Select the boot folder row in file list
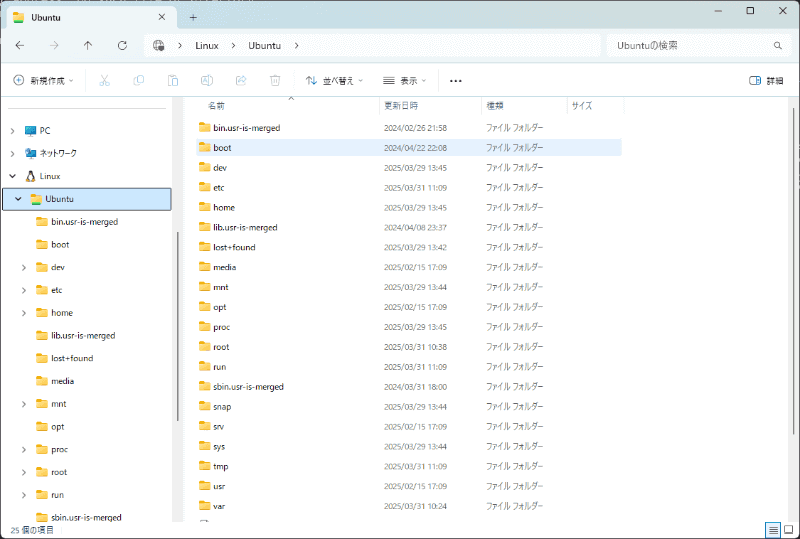Screen dimensions: 800x539 coord(409,148)
